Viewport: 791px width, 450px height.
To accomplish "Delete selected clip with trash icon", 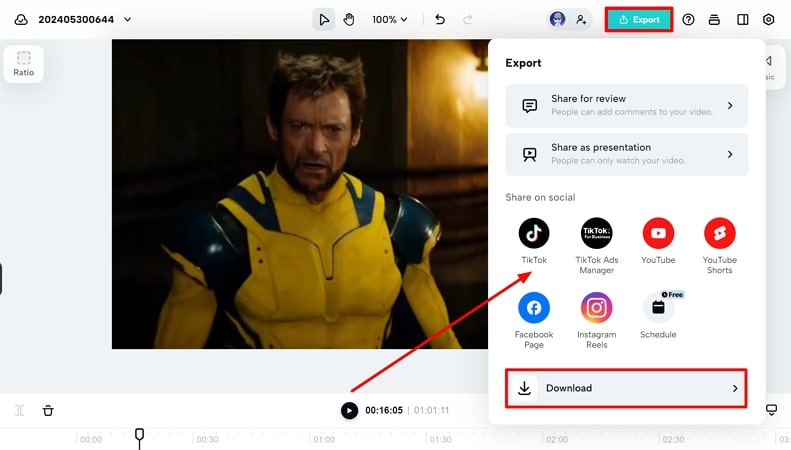I will coord(48,410).
